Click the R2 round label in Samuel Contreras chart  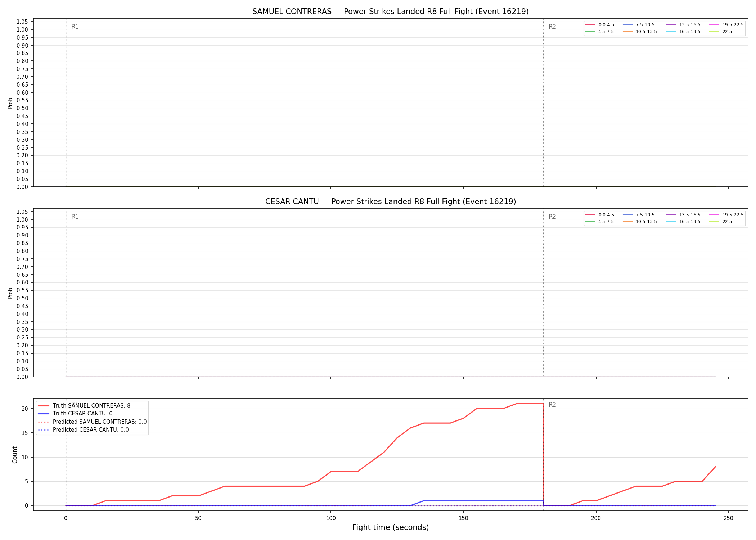tap(552, 27)
